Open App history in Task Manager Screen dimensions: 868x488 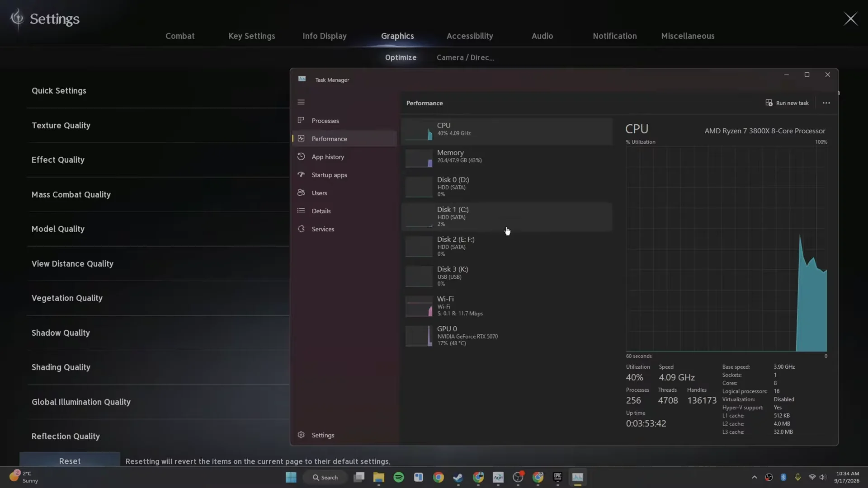tap(344, 157)
